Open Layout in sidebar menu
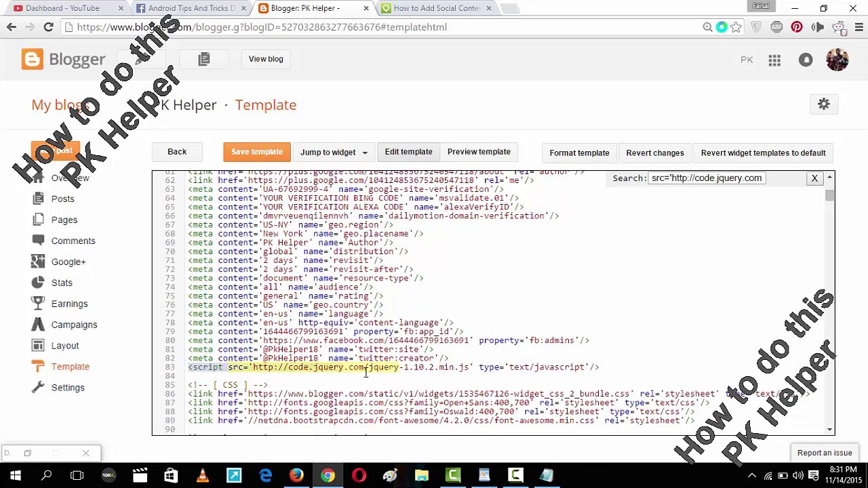The height and width of the screenshot is (488, 868). click(x=65, y=346)
